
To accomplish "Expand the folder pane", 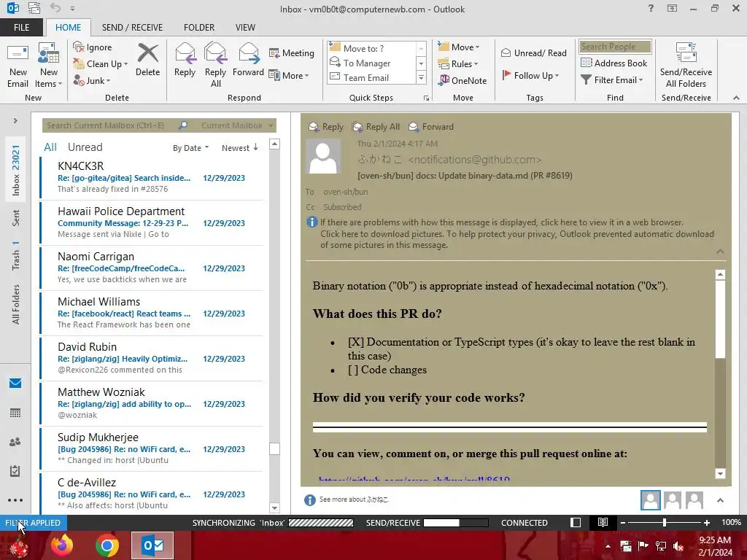I will coord(15,121).
